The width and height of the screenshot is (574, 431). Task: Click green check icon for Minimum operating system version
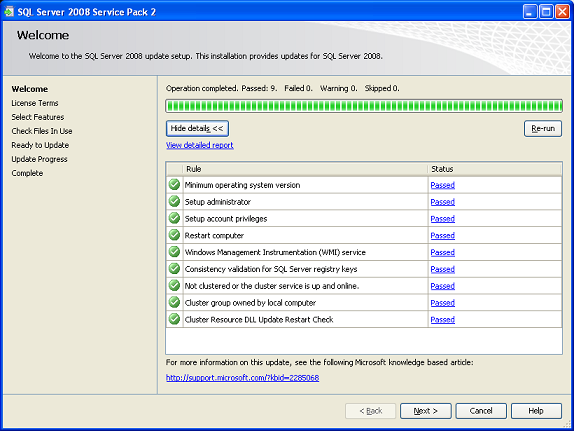click(174, 184)
